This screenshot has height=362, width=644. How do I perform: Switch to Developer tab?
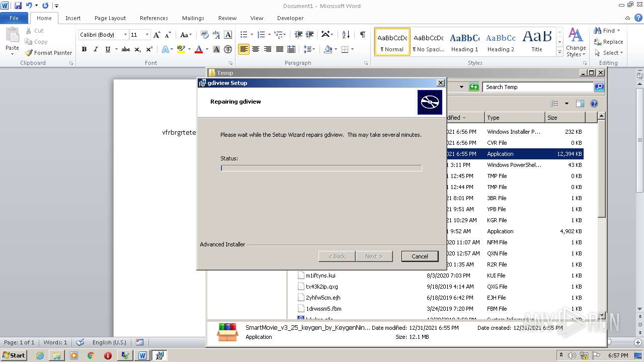point(290,18)
